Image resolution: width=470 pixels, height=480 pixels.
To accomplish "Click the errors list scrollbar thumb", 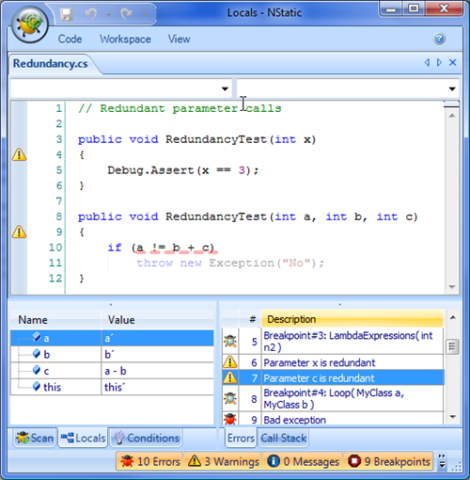I will [452, 347].
